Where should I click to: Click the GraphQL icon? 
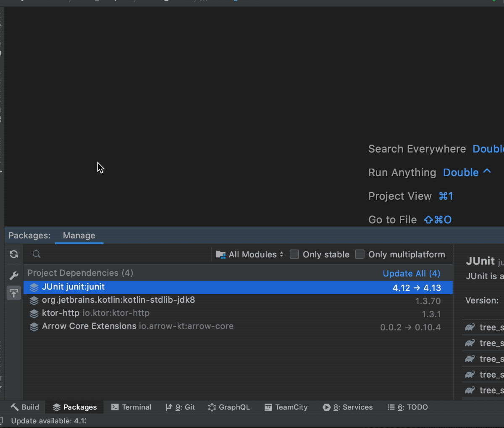pos(212,407)
